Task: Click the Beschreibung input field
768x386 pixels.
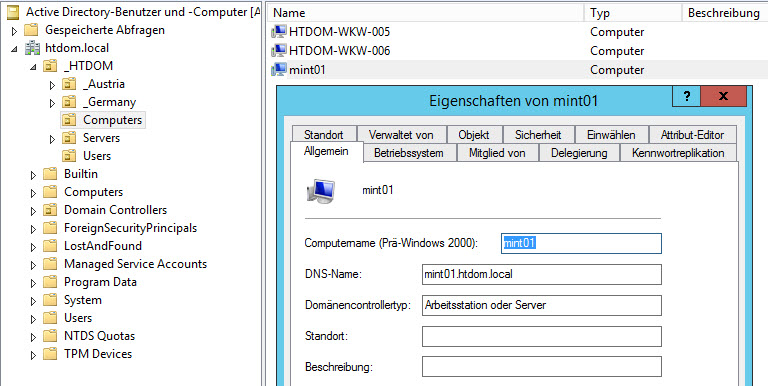Action: [x=542, y=367]
